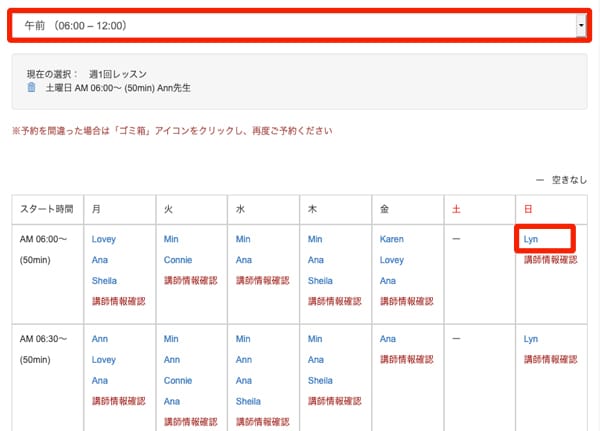Image resolution: width=600 pixels, height=431 pixels.
Task: Select Min for Wednesday AM 06:00
Action: 243,240
